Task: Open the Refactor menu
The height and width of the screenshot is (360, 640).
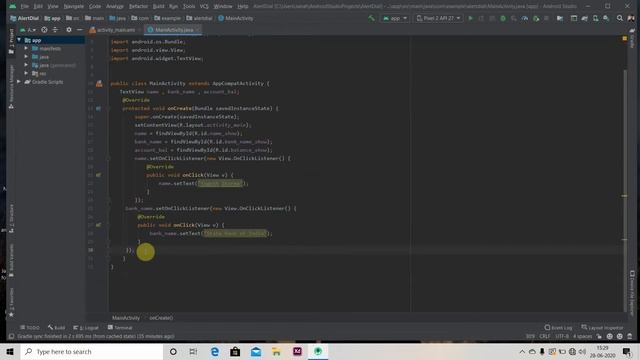Action: (x=138, y=6)
